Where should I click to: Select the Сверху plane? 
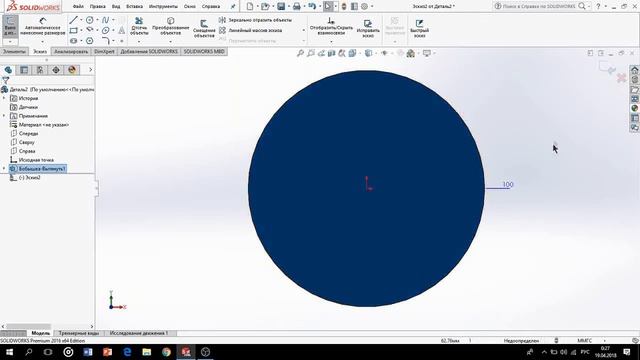22,142
